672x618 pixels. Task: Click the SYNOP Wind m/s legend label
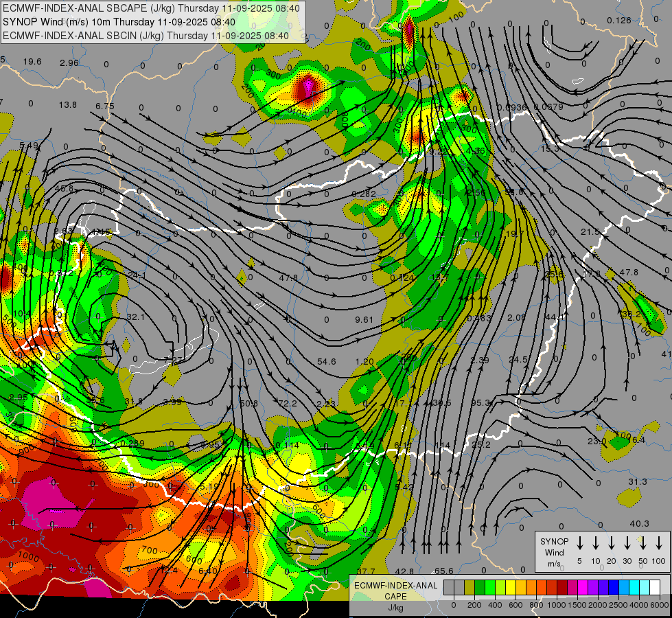(x=554, y=553)
